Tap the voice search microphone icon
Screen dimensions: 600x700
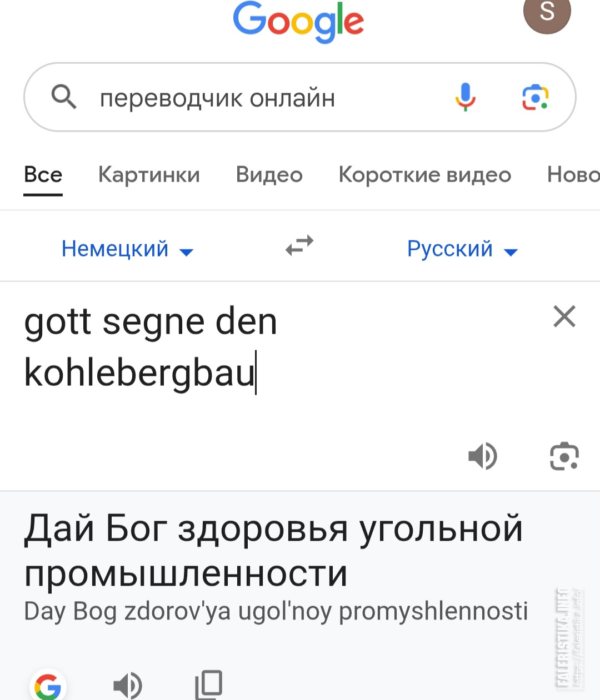pyautogui.click(x=465, y=98)
